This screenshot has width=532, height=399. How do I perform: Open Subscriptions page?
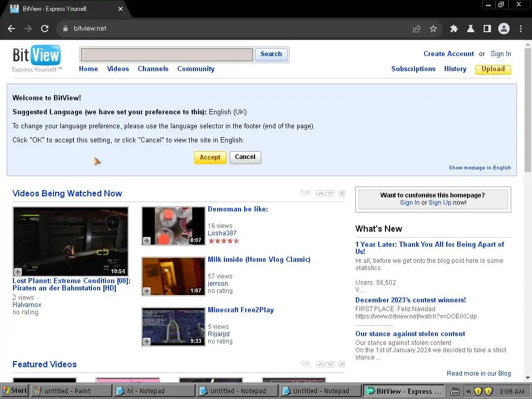coord(413,69)
